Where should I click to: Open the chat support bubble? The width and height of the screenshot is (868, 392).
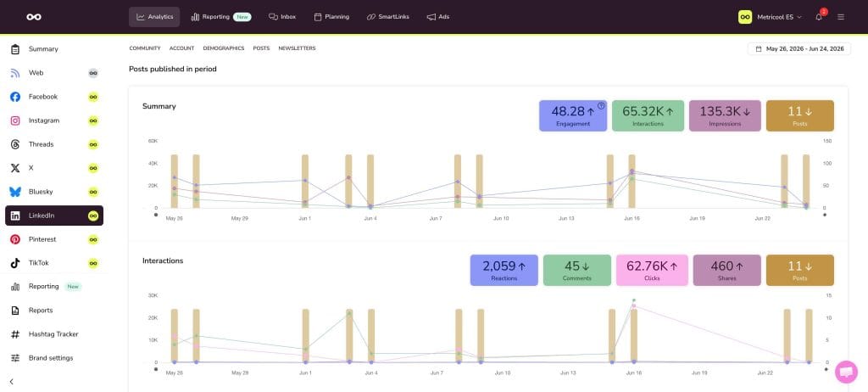pos(846,372)
